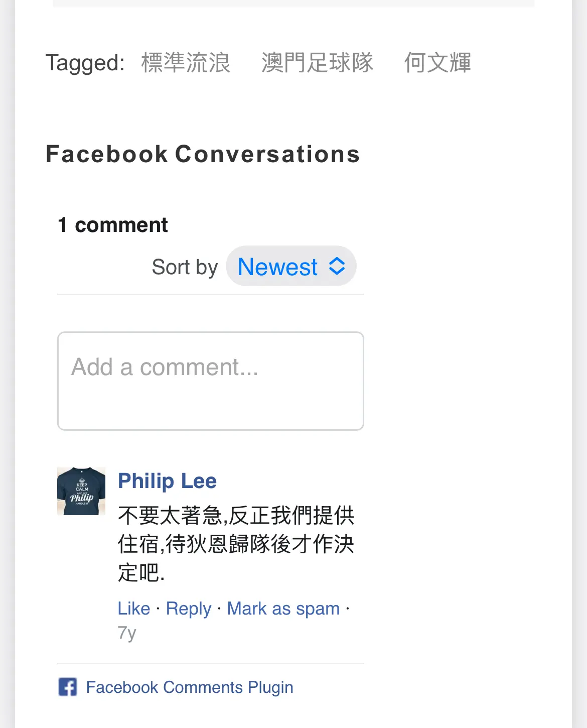Viewport: 587px width, 728px height.
Task: Open the Newest sort dropdown
Action: [290, 266]
